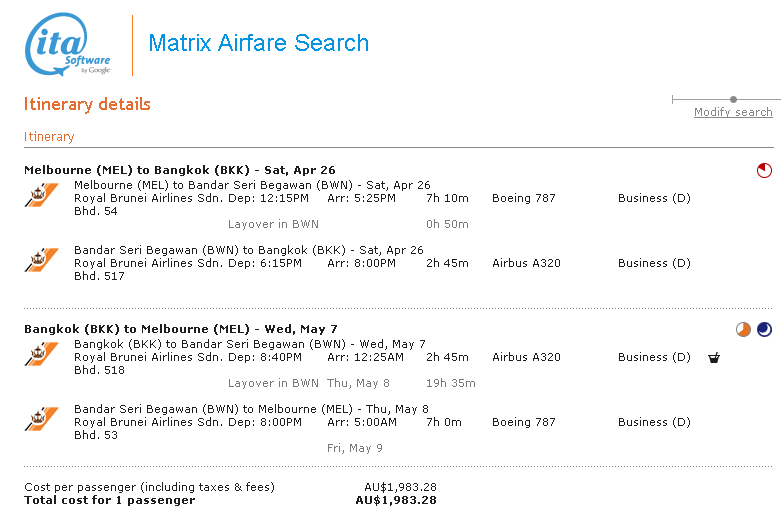Click the orange half-circle warning icon
Image resolution: width=781 pixels, height=525 pixels.
743,330
